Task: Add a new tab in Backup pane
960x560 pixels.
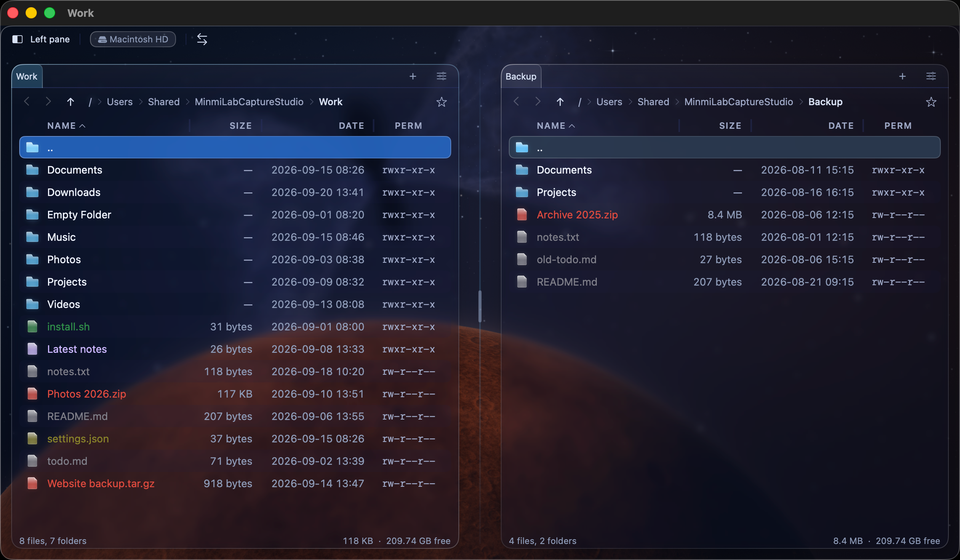Action: tap(902, 76)
